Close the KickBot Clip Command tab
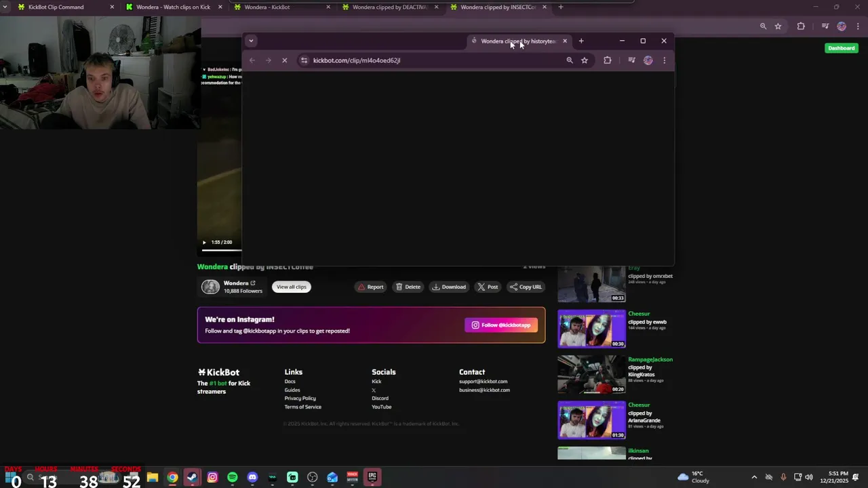This screenshot has width=868, height=488. (113, 7)
